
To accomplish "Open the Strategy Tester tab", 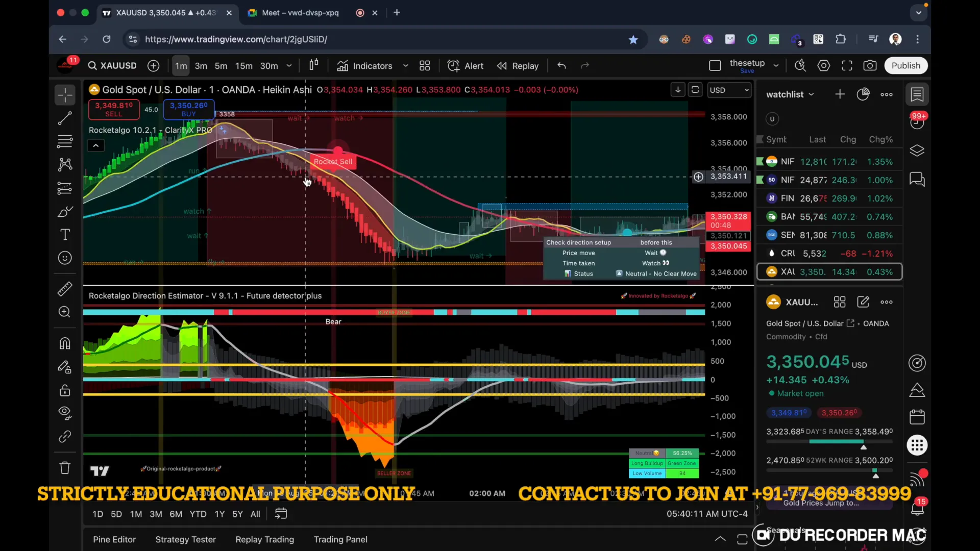I will 185,539.
